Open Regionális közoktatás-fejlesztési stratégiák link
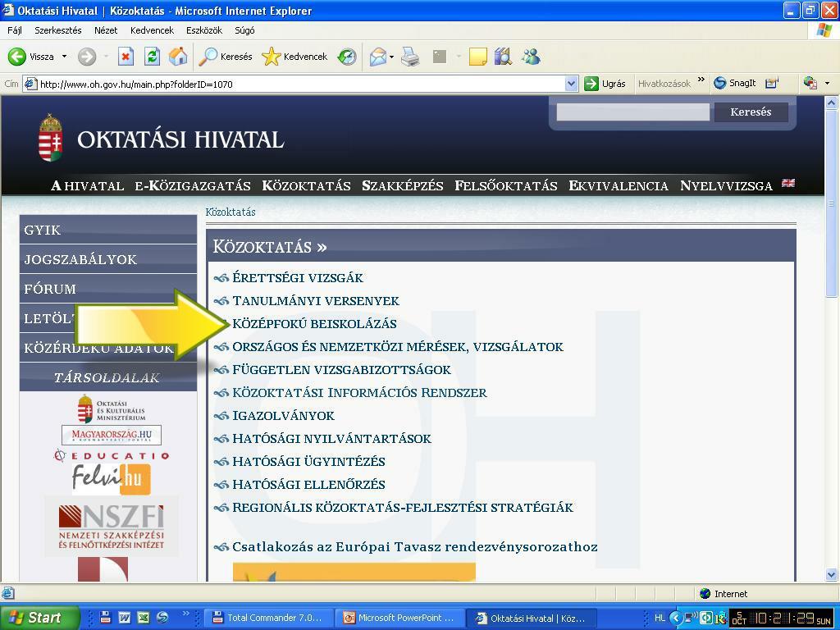The width and height of the screenshot is (840, 630). 403,507
